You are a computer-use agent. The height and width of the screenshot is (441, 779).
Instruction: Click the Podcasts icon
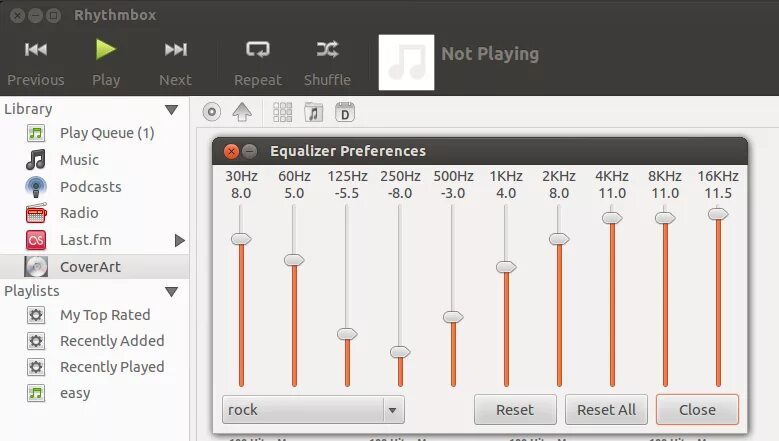pyautogui.click(x=36, y=187)
